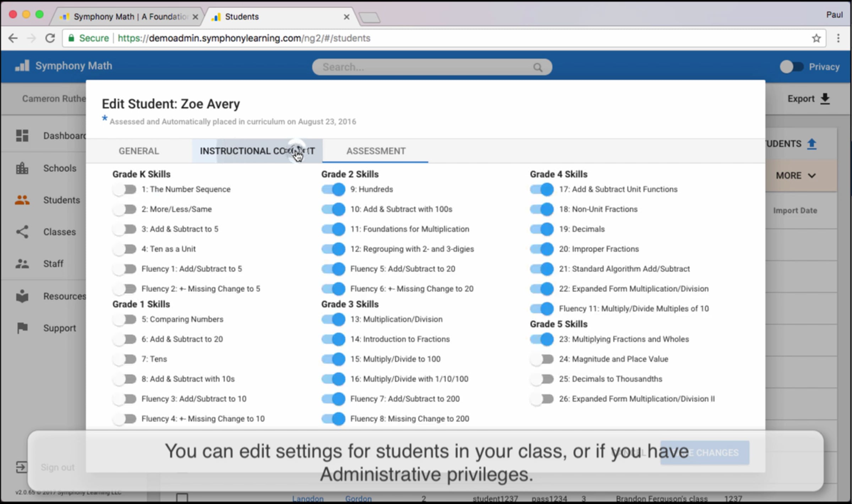Screen dimensions: 852x504
Task: Disable skill 13: Multiplication/Division
Action: click(333, 319)
